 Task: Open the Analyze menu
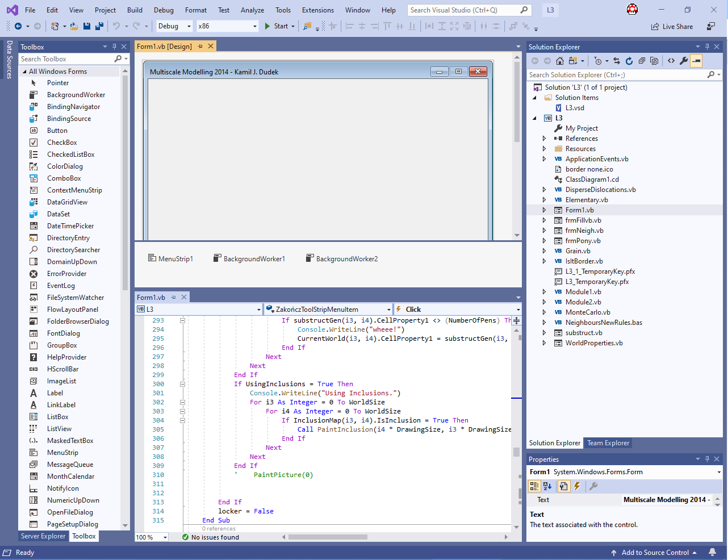[252, 10]
